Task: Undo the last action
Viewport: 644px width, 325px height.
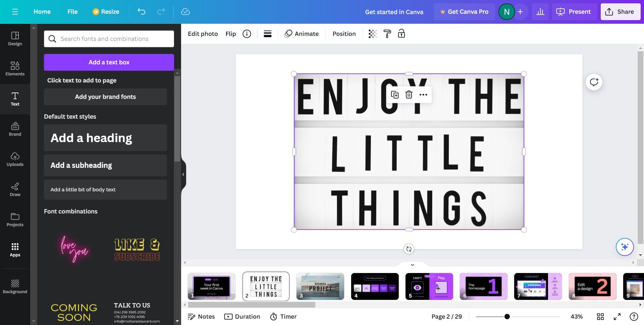Action: click(141, 11)
